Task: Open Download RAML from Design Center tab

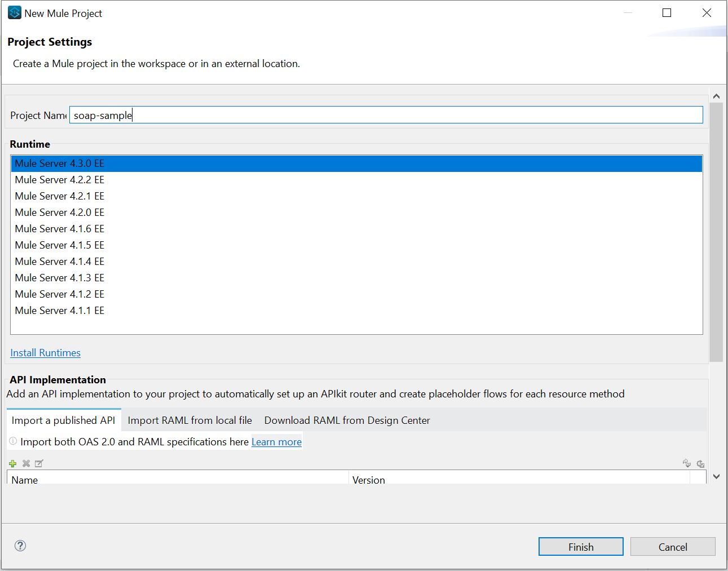Action: point(347,420)
